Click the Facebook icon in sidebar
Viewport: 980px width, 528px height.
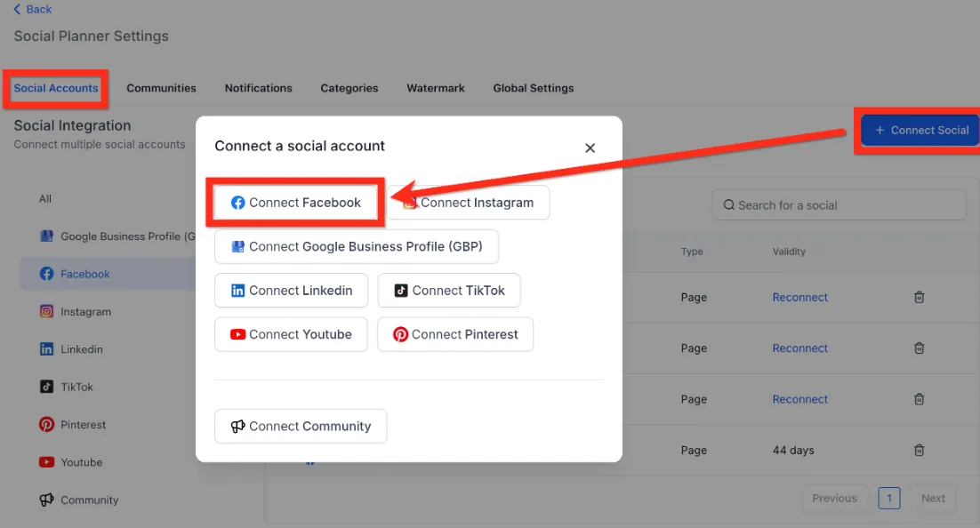pyautogui.click(x=46, y=274)
